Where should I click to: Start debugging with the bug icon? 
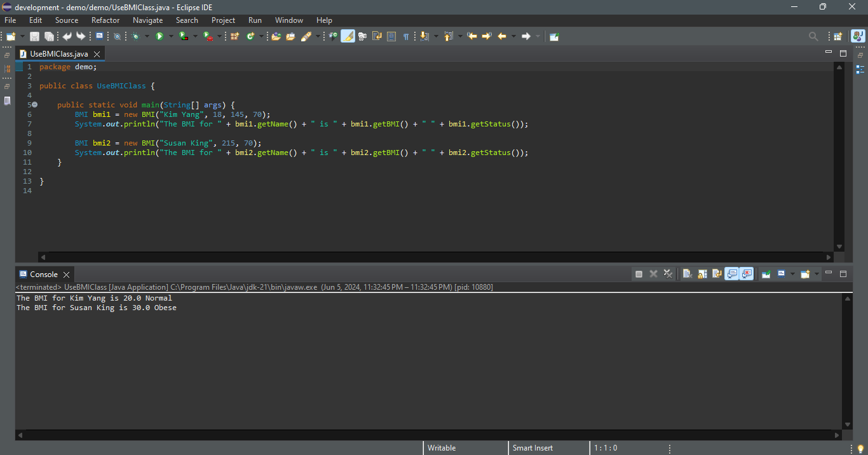pos(135,36)
